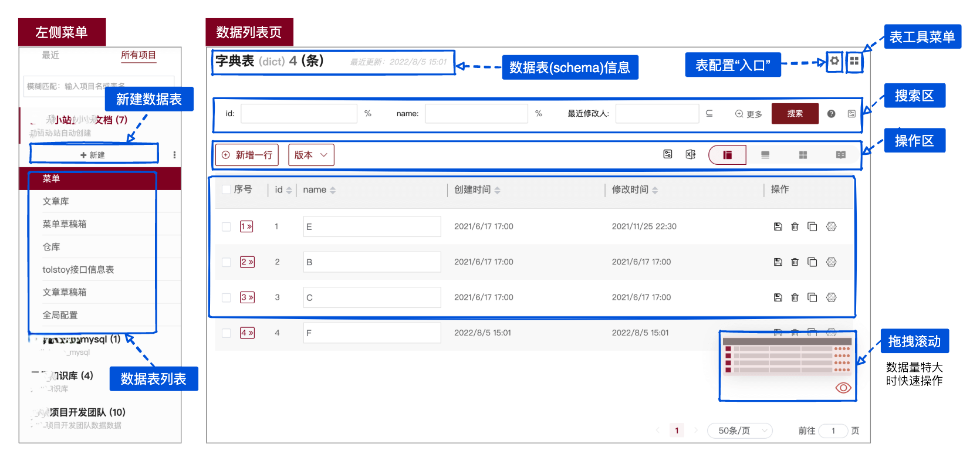The image size is (980, 461).
Task: Switch to the active red table view mode
Action: click(x=728, y=155)
